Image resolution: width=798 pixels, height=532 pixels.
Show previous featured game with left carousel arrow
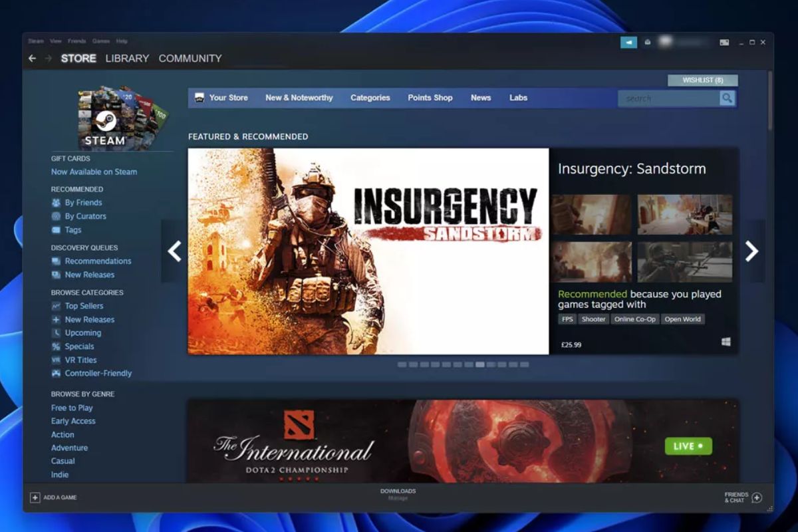point(174,251)
